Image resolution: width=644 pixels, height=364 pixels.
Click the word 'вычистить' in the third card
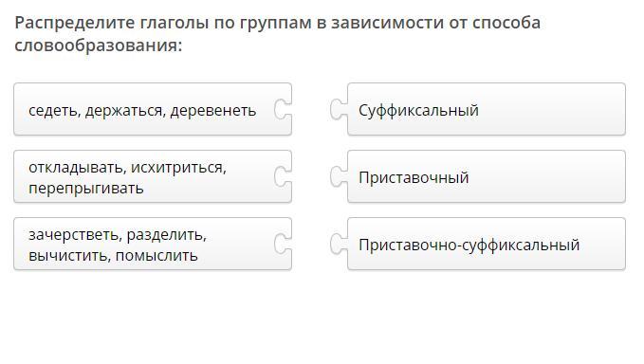coord(70,256)
